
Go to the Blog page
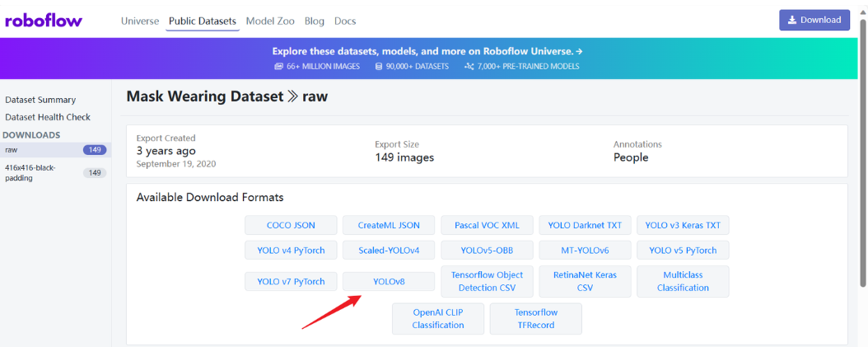click(x=315, y=21)
